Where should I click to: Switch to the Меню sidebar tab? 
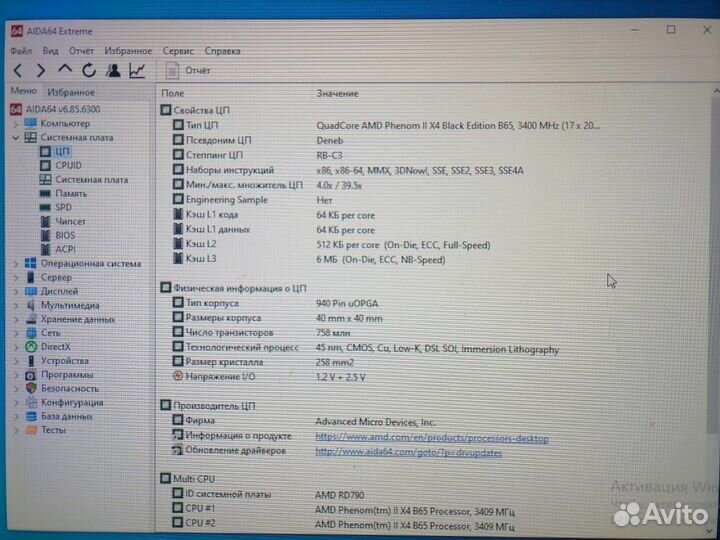tap(24, 91)
